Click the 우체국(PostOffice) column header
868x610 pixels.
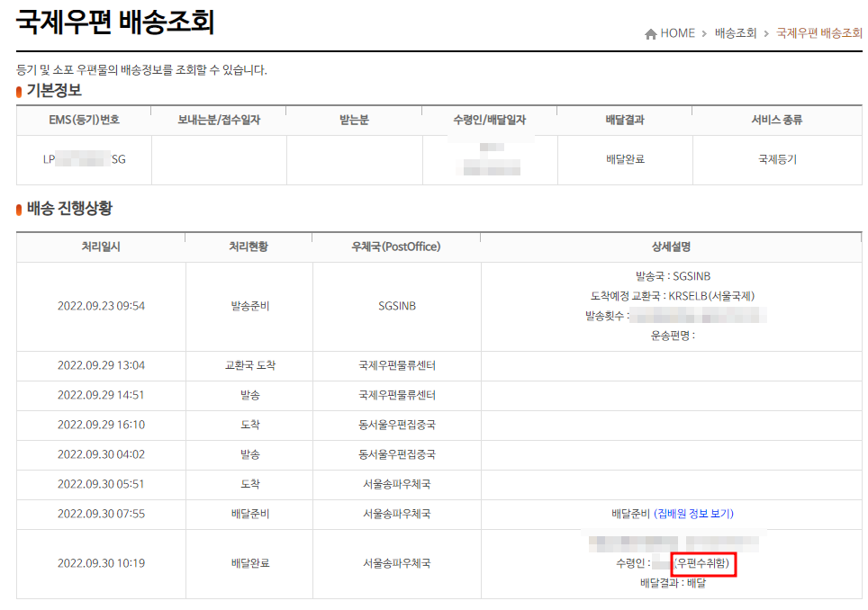pyautogui.click(x=396, y=247)
